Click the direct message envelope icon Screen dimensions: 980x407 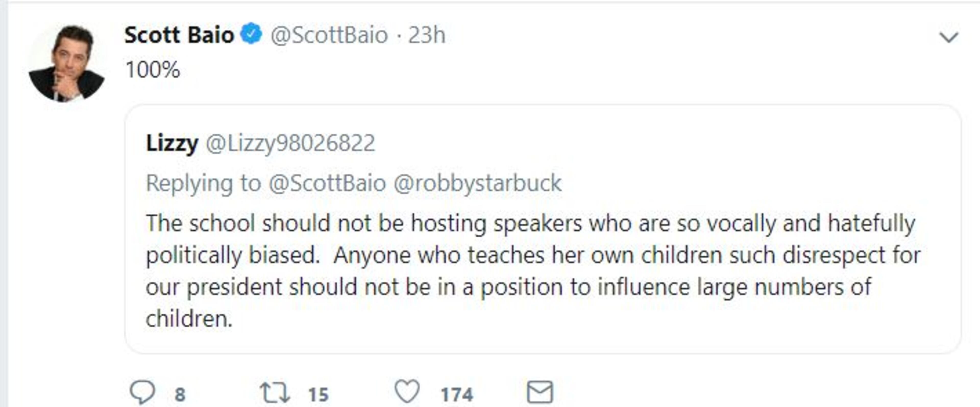[x=540, y=392]
